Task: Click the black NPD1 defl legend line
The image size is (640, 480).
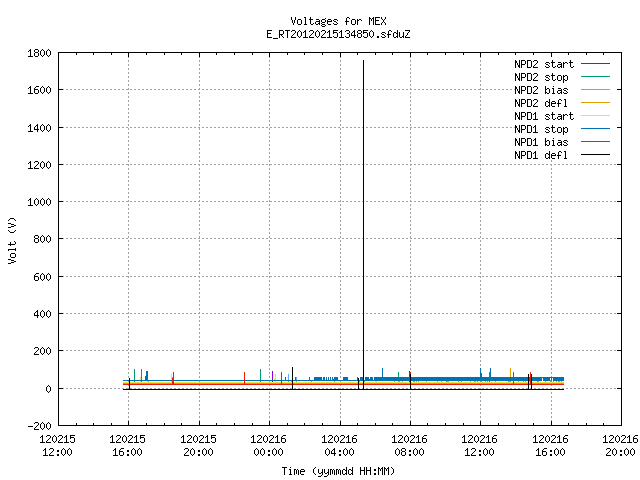Action: (x=595, y=155)
